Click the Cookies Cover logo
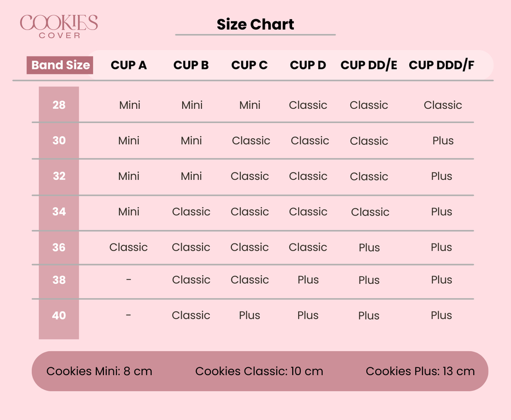 pos(59,26)
